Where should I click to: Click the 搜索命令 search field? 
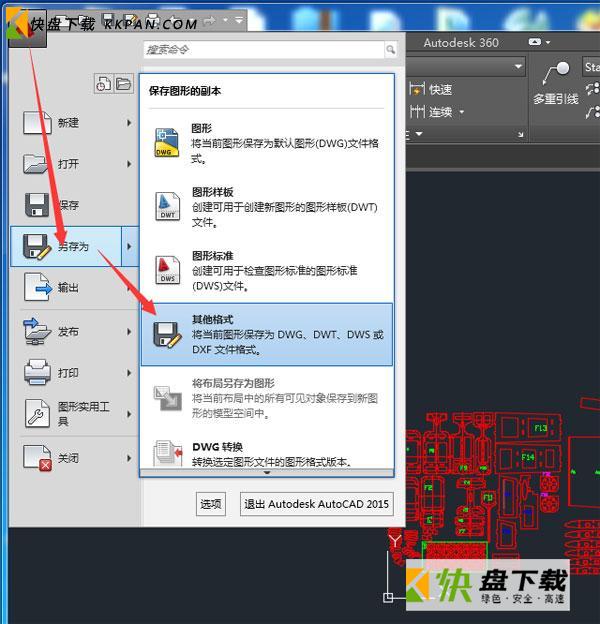click(x=264, y=50)
